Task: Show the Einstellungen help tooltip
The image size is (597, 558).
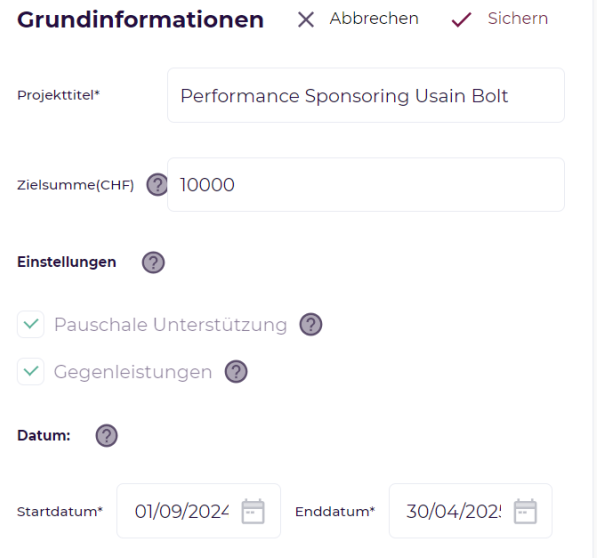Action: pos(153,262)
